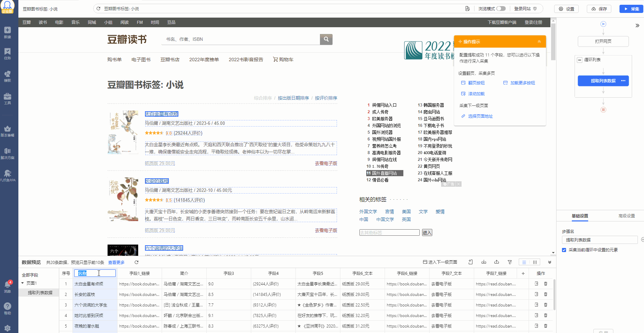Click the export upload-arrow icon in preview toolbar
The image size is (644, 333).
(x=497, y=262)
